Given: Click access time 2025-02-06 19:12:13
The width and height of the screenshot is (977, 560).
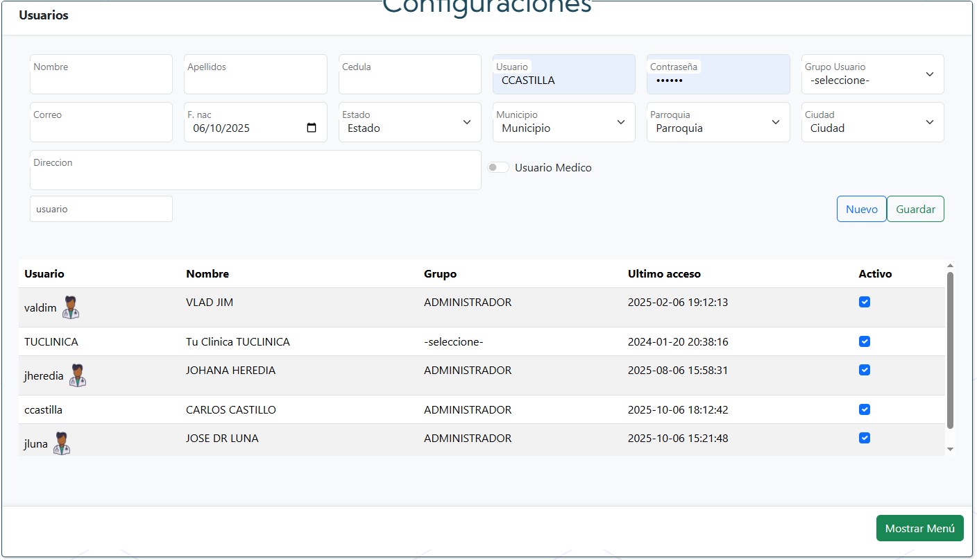Looking at the screenshot, I should coord(678,302).
